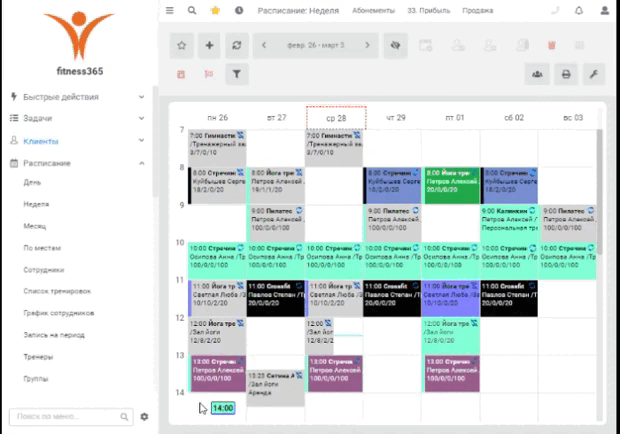Image resolution: width=620 pixels, height=434 pixels.
Task: Refresh the schedule
Action: coord(237,45)
